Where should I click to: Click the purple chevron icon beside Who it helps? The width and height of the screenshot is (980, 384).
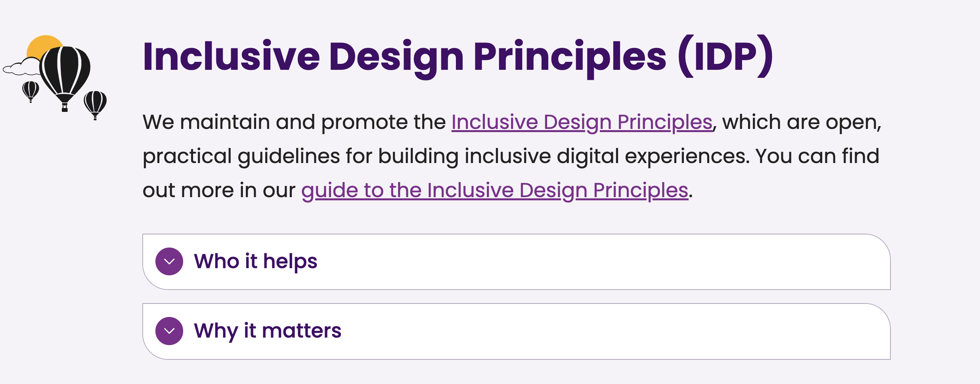coord(169,261)
